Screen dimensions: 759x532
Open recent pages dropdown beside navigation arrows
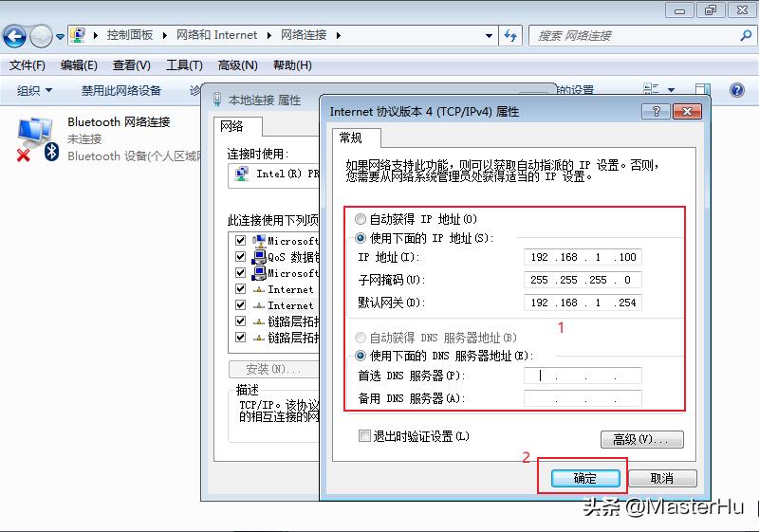point(60,36)
